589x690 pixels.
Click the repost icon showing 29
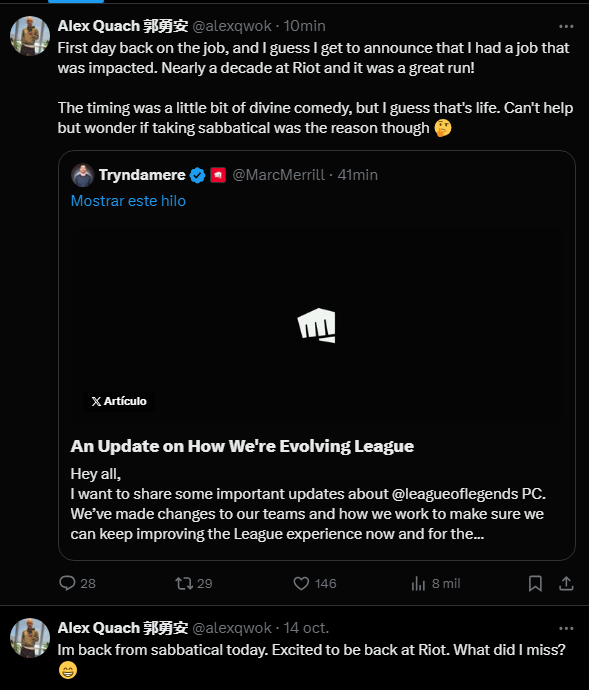[x=184, y=583]
